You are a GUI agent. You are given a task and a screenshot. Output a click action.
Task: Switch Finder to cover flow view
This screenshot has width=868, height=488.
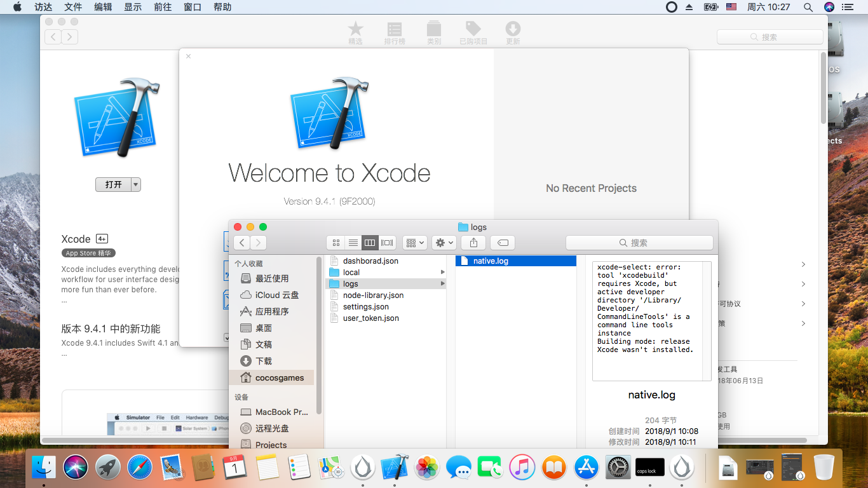click(387, 243)
